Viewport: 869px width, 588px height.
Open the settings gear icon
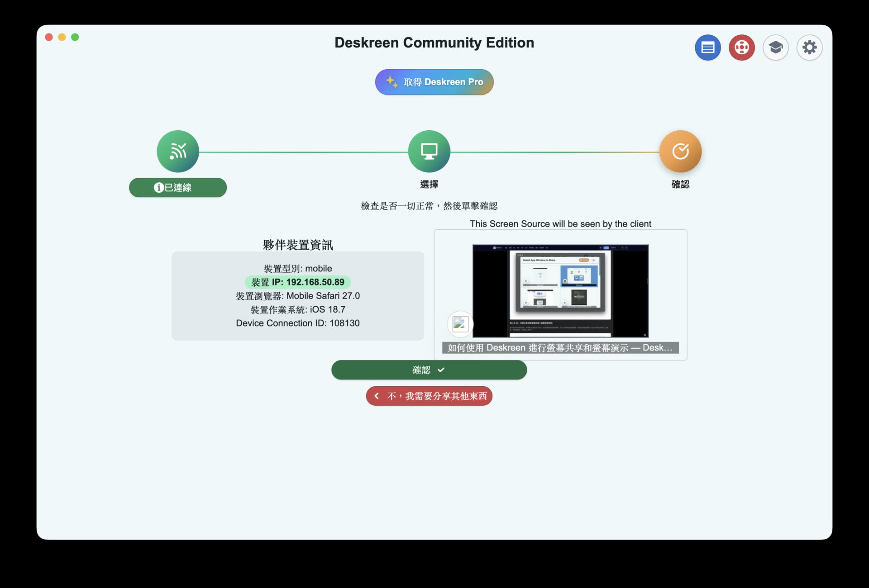pyautogui.click(x=809, y=47)
